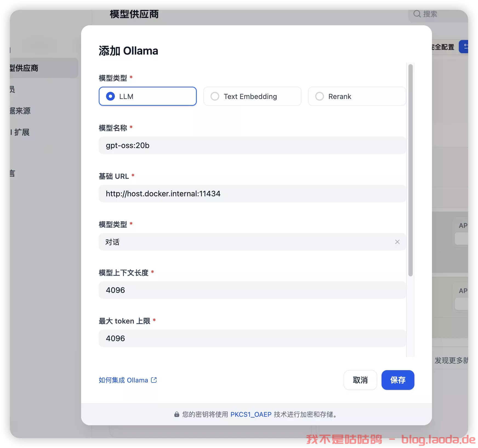Save the Ollama model with 保存
Viewport: 478px width, 448px height.
click(x=398, y=380)
